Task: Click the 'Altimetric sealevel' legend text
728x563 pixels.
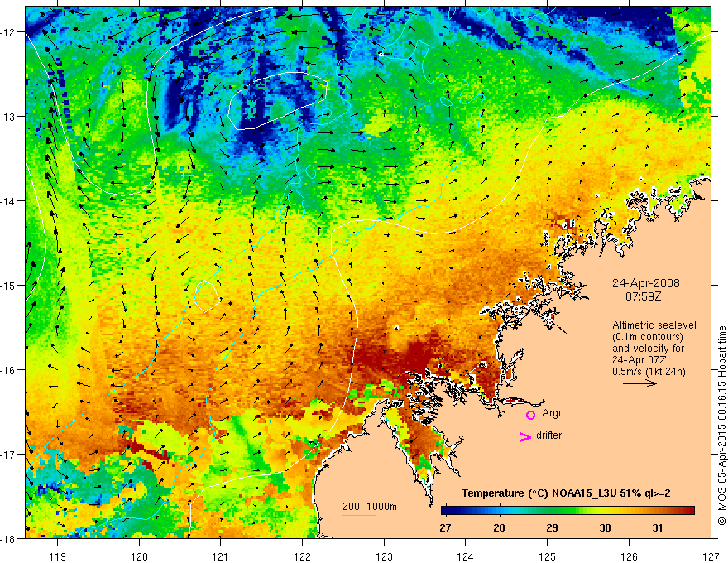Action: [654, 325]
